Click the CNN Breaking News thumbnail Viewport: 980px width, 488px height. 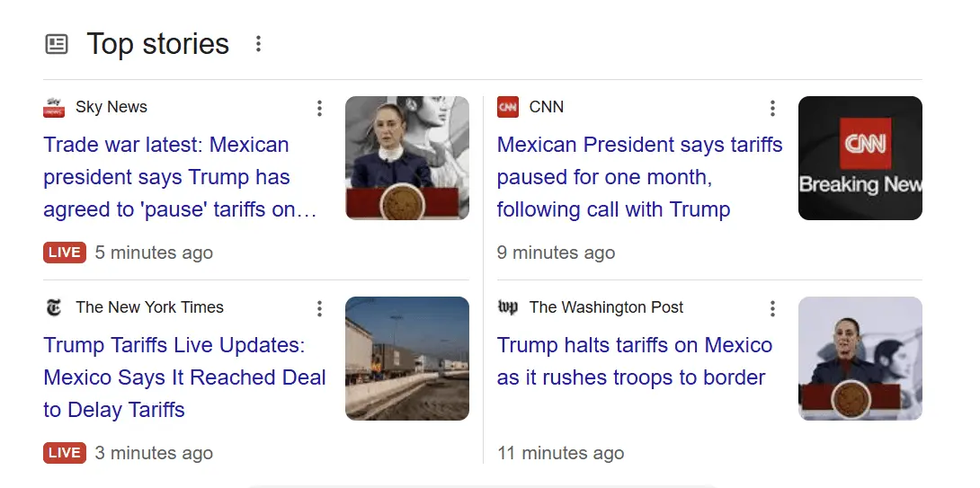[860, 158]
